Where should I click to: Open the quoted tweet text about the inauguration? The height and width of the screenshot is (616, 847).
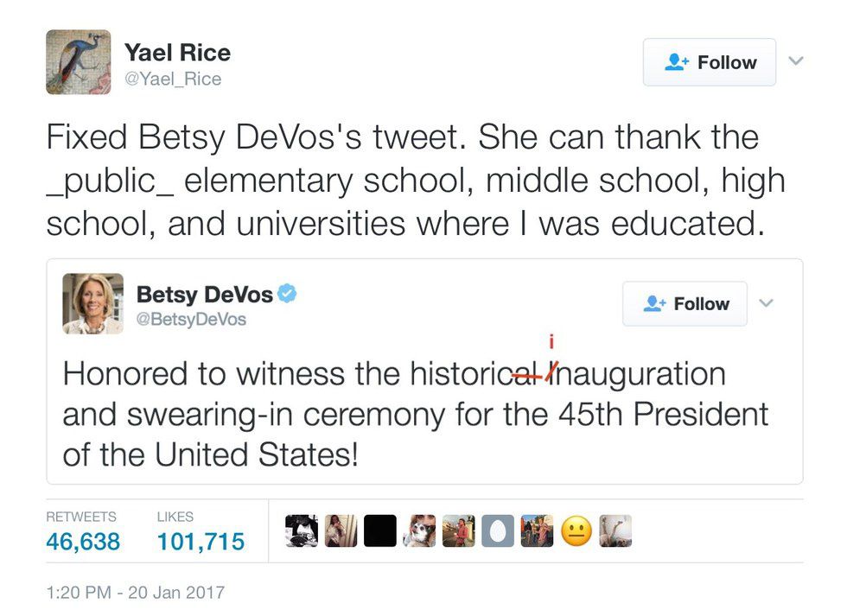click(x=415, y=413)
